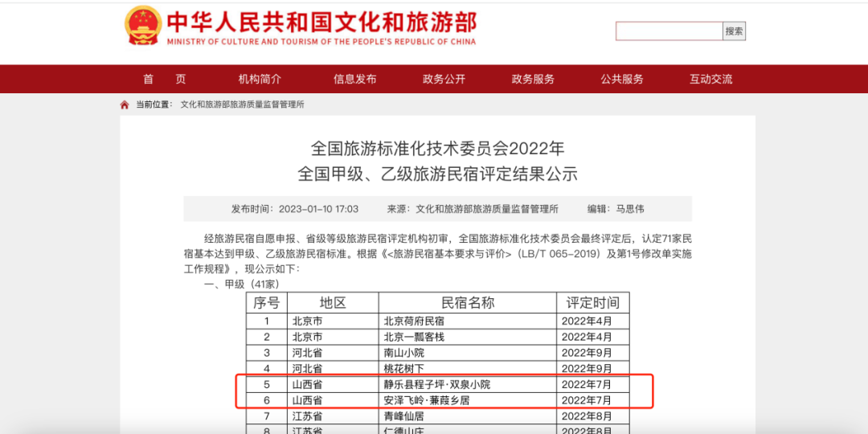Screen dimensions: 868x434
Task: Click the 当前位置： label
Action: coord(154,104)
